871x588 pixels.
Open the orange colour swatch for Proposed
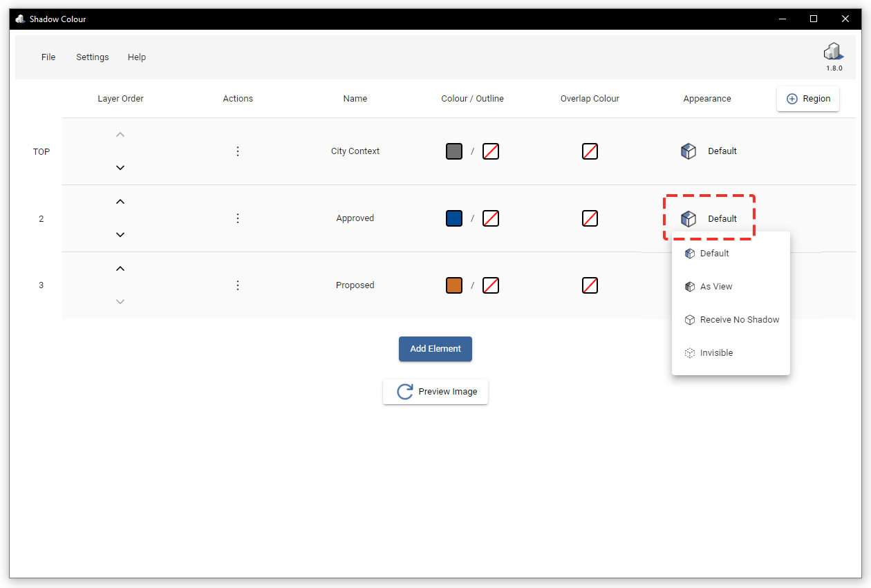(454, 285)
